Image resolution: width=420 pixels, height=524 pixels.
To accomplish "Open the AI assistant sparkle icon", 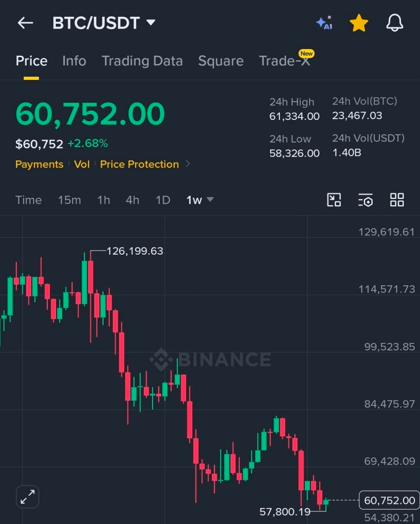I will (324, 23).
